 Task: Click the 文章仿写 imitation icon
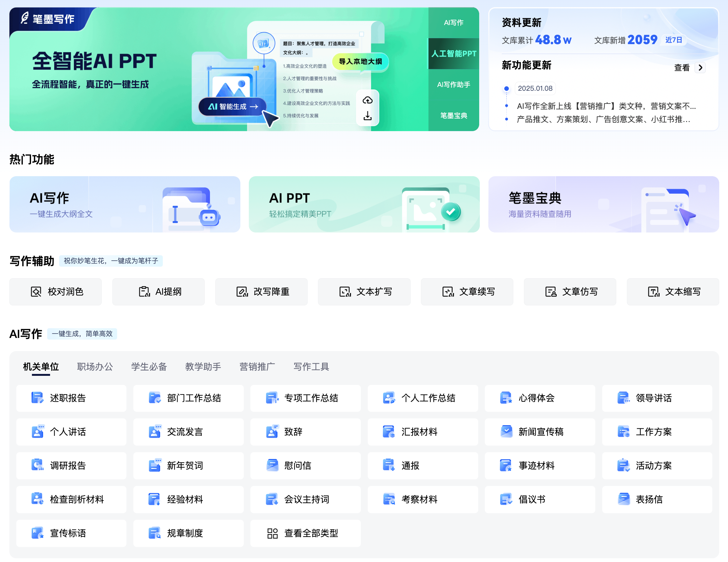click(551, 292)
